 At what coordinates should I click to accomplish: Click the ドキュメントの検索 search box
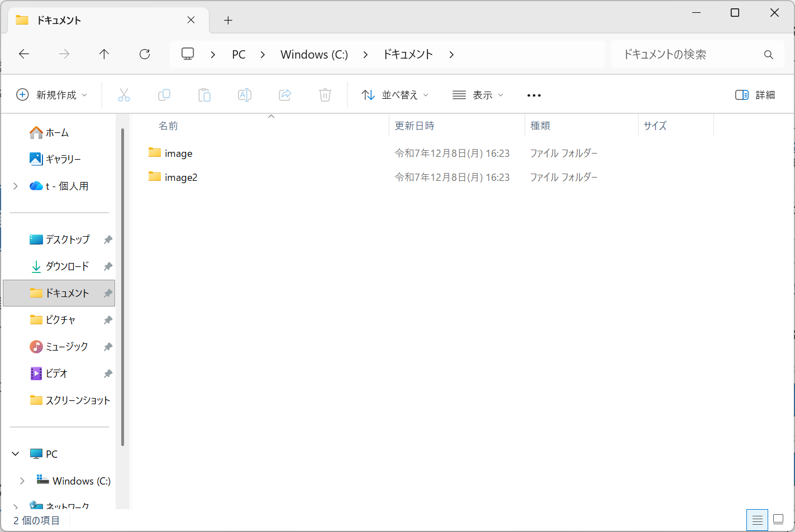[x=690, y=54]
